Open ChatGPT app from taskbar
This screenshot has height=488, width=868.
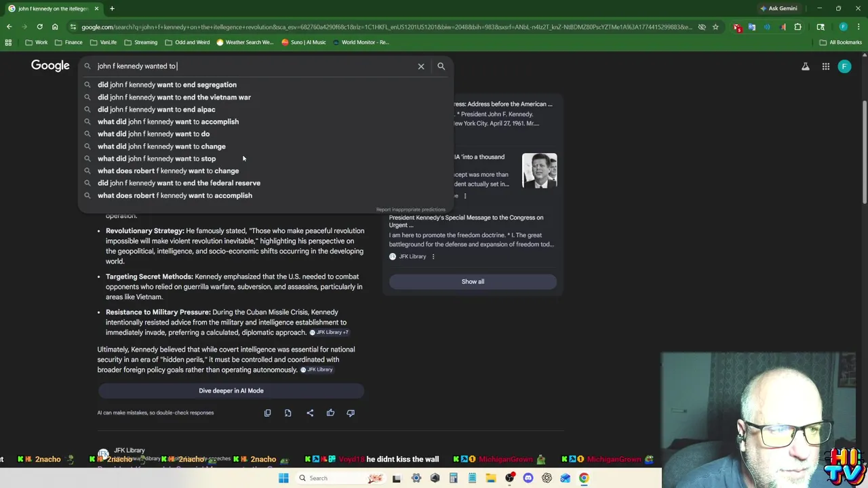(x=547, y=478)
